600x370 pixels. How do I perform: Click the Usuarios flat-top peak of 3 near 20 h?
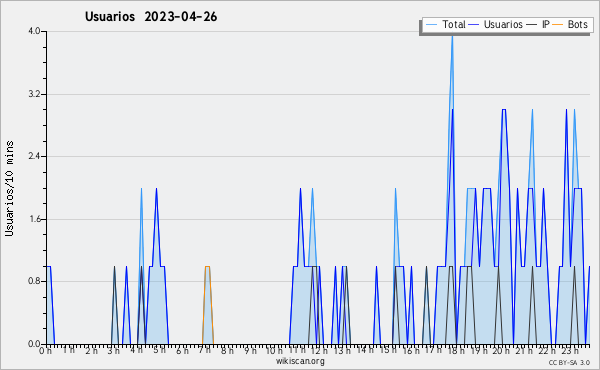pyautogui.click(x=504, y=110)
